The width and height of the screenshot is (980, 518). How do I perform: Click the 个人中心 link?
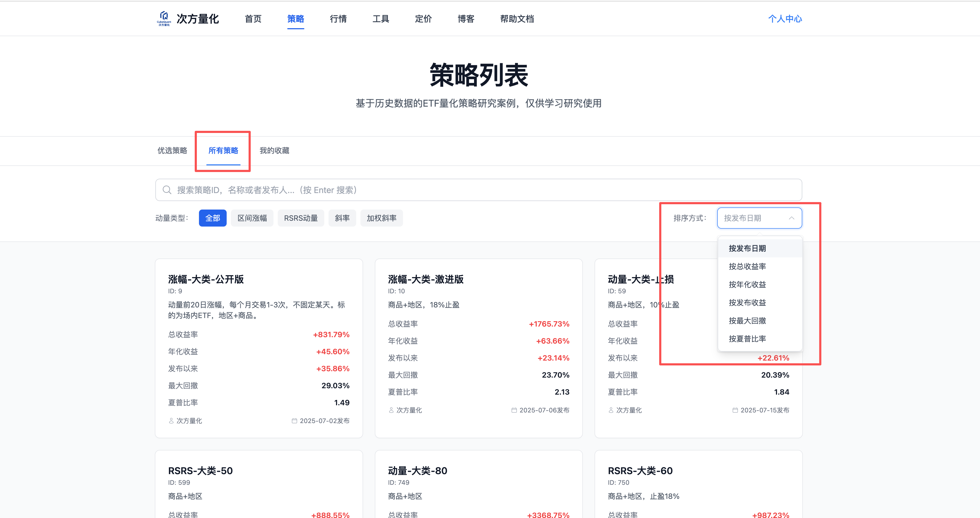785,18
